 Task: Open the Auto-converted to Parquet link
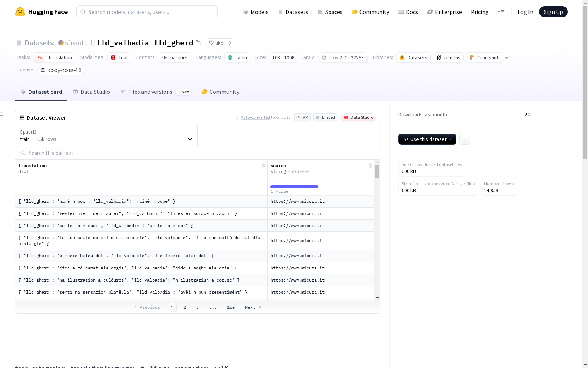tap(262, 117)
